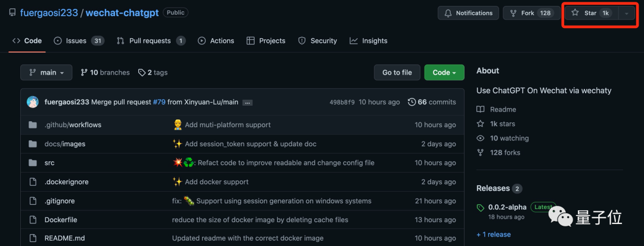Open the Projects tab
Viewport: 644px width, 246px height.
(266, 41)
